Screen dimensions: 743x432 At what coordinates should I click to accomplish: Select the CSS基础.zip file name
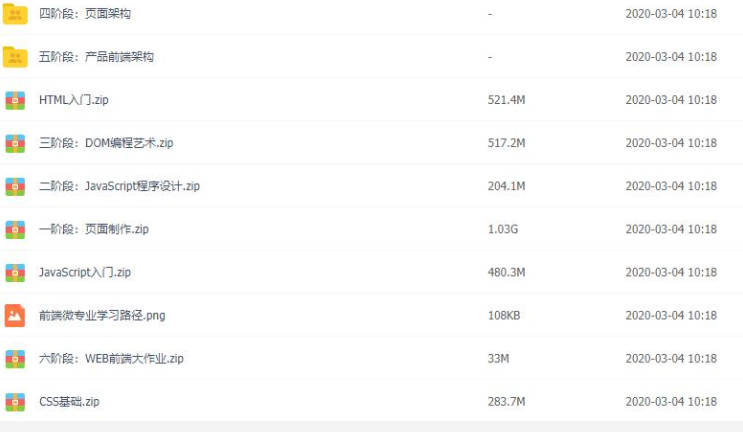(x=69, y=402)
